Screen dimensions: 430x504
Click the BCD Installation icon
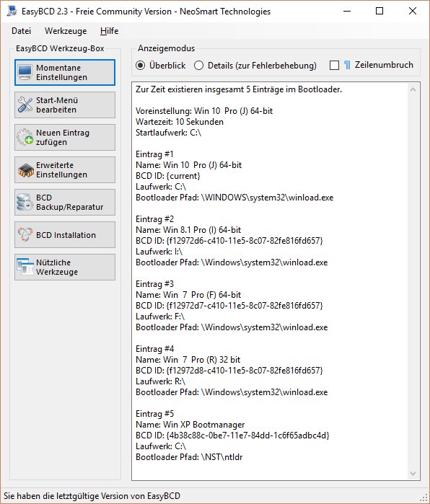pos(25,234)
